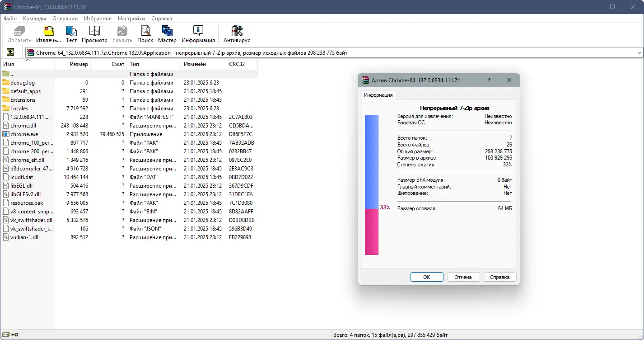Open the address bar dropdown arrow

pos(639,52)
